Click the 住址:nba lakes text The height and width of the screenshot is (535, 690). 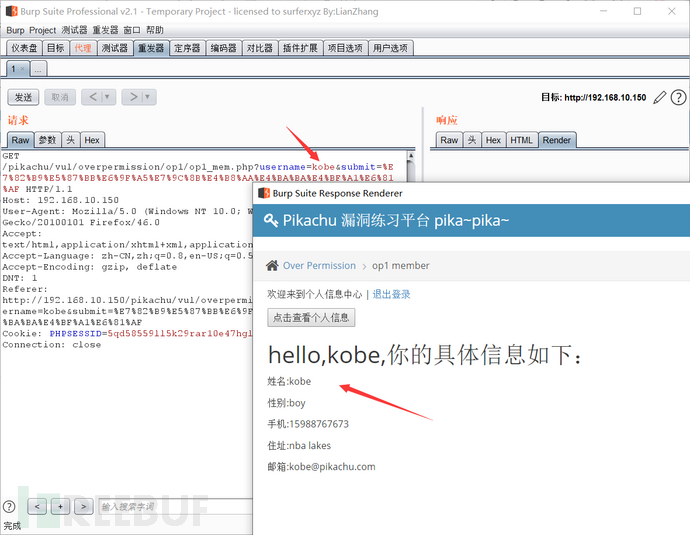click(299, 445)
